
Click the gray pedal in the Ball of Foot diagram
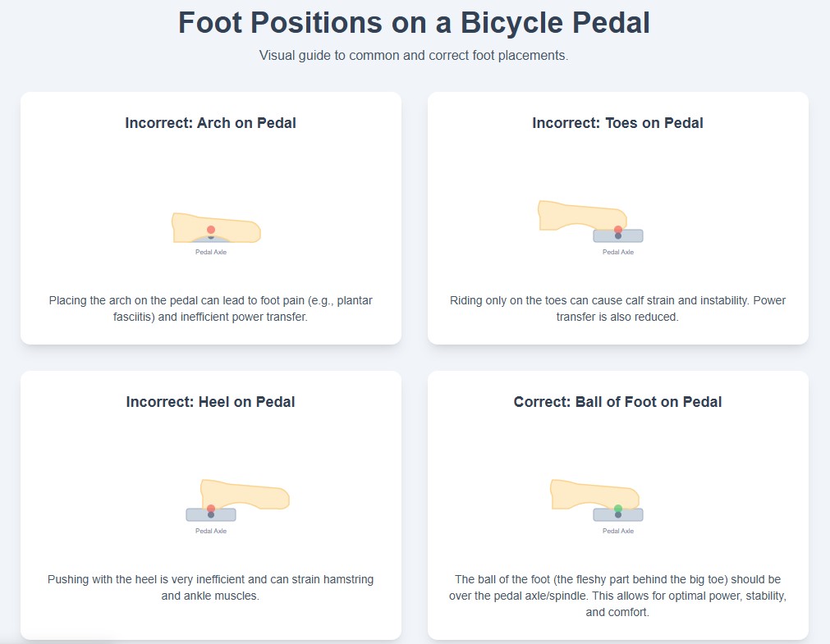617,515
